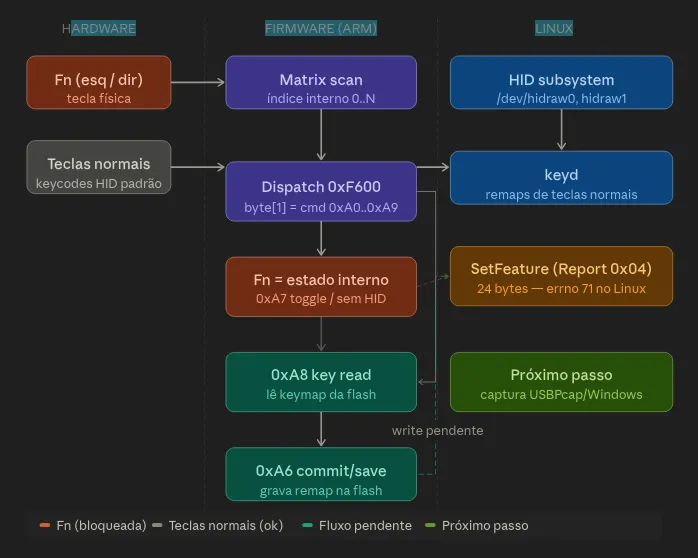Select the SetFeature (Report 0x04) block
The height and width of the screenshot is (558, 698).
point(561,276)
